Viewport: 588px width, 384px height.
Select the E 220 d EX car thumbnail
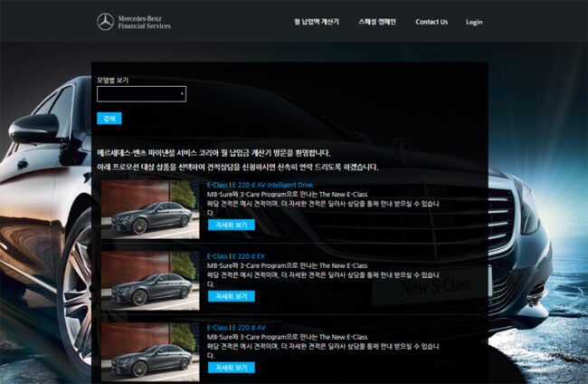pos(150,280)
